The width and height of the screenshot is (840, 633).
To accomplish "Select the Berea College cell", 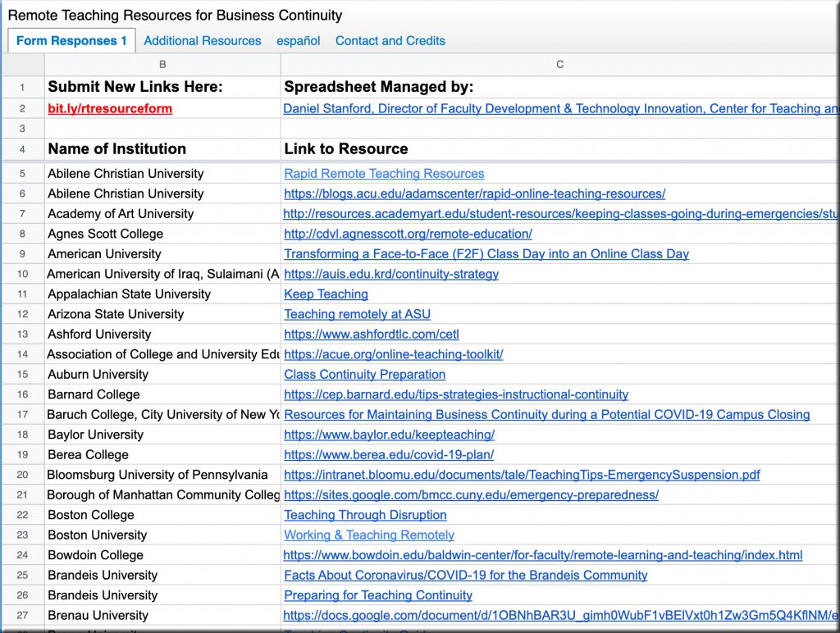I will click(x=162, y=455).
